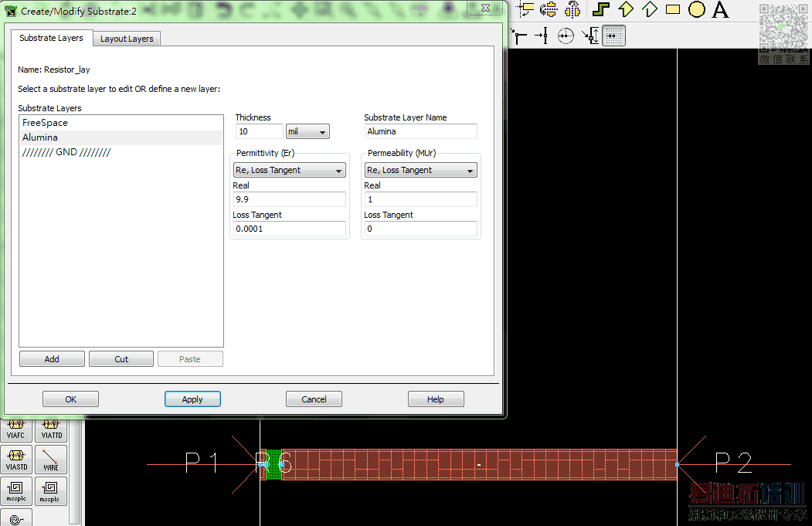812x526 pixels.
Task: Select the yellow circle drawing tool
Action: click(697, 9)
